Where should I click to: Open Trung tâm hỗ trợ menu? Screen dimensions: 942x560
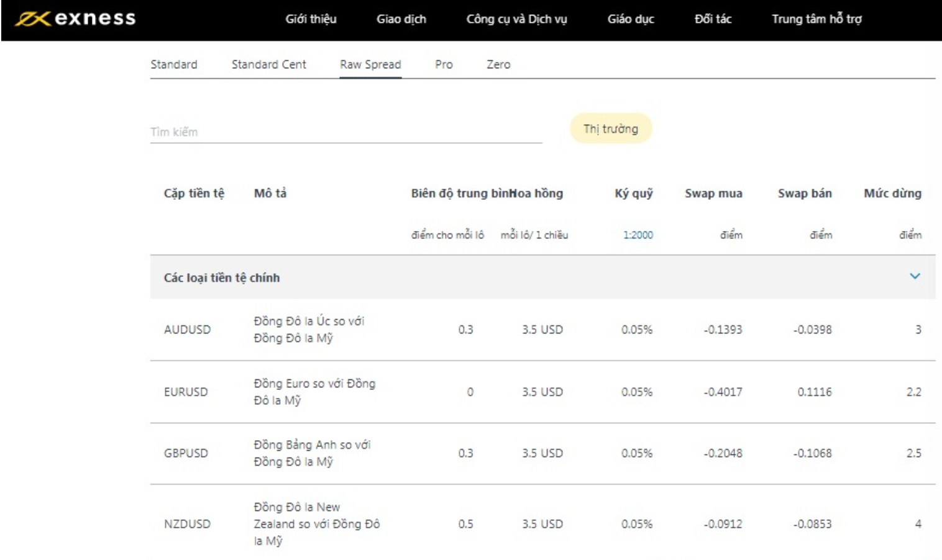(816, 19)
